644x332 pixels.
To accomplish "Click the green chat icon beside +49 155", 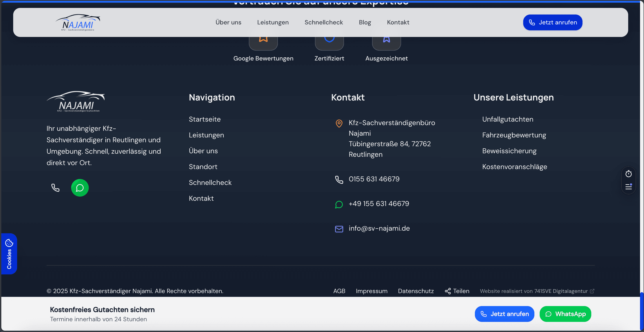I will [339, 204].
